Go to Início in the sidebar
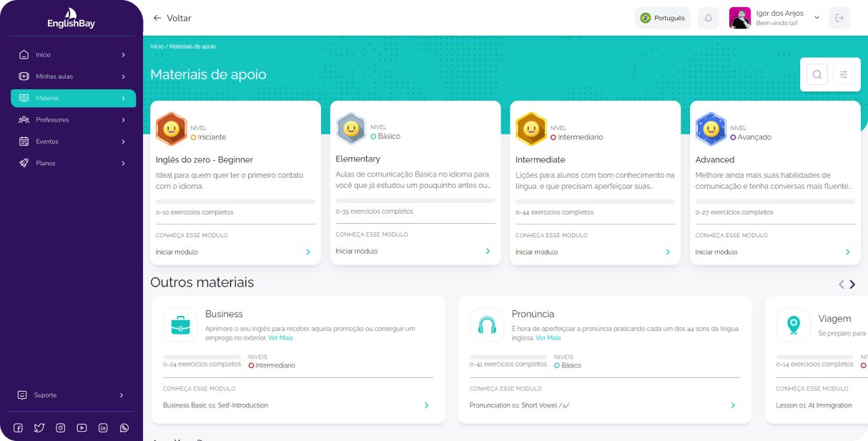The height and width of the screenshot is (441, 868). tap(73, 54)
